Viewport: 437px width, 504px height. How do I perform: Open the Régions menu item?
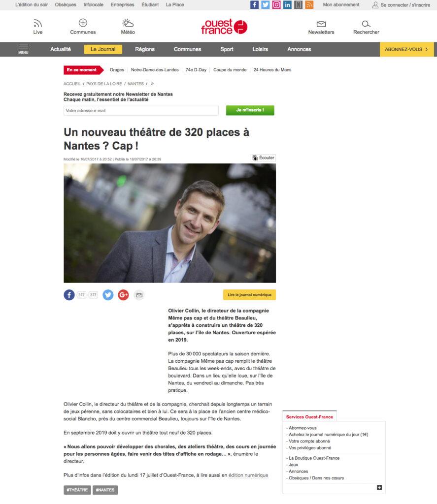point(145,49)
